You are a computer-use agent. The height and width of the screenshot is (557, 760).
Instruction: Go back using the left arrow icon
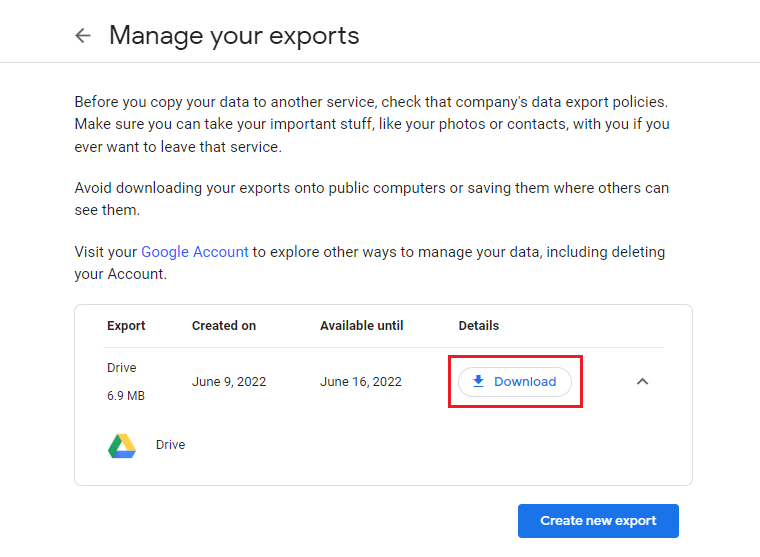pyautogui.click(x=83, y=35)
